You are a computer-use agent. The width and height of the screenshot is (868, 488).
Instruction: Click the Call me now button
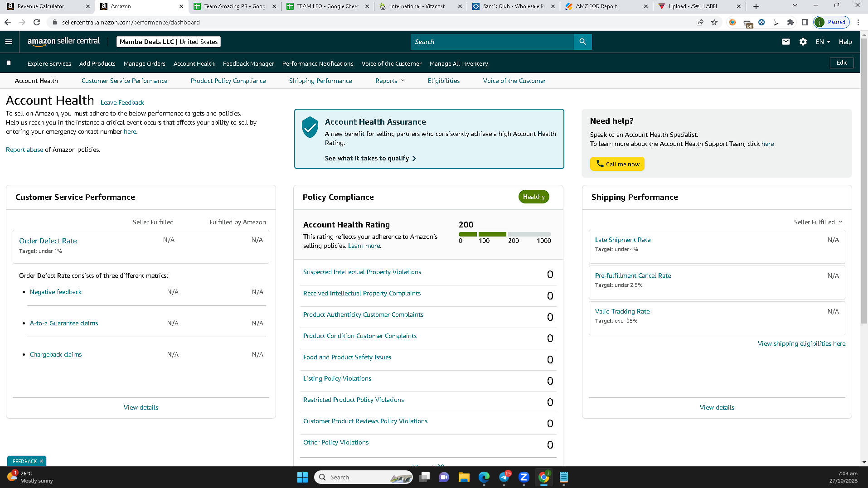[x=617, y=164]
